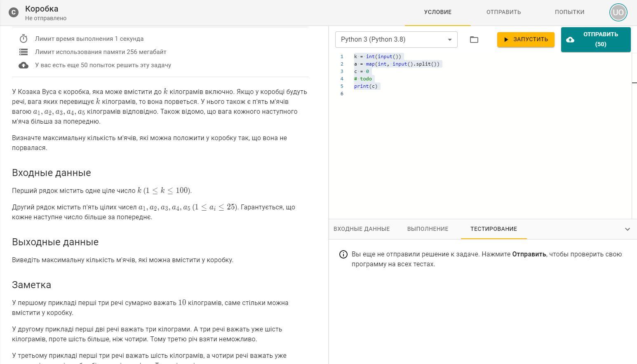Viewport: 637px width, 364px height.
Task: Open the Python 3 language dropdown
Action: coord(396,40)
